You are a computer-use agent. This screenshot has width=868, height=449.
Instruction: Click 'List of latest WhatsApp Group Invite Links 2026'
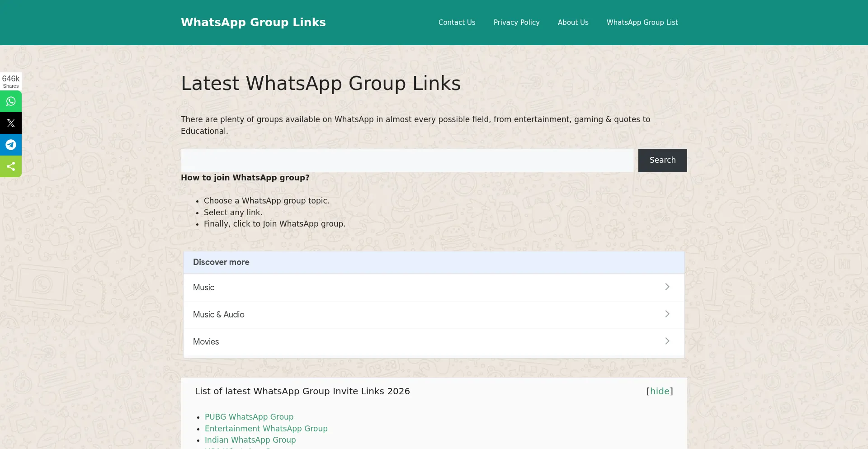click(x=302, y=391)
